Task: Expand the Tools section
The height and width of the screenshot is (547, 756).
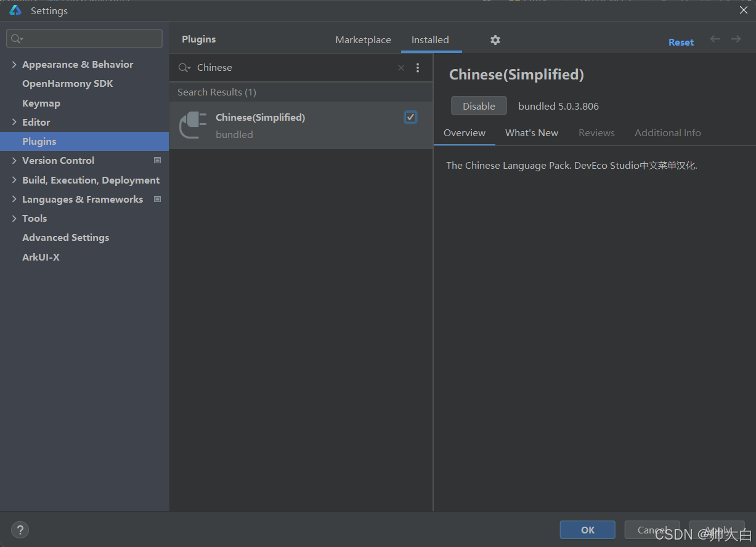Action: click(x=14, y=218)
